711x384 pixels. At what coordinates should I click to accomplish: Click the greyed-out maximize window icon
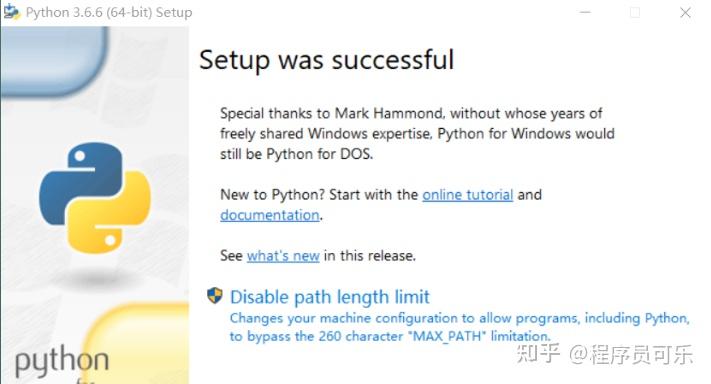635,13
